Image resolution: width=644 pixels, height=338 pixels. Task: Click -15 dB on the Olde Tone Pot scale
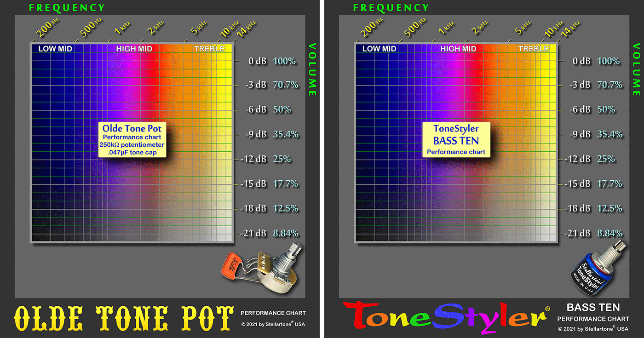(x=254, y=184)
